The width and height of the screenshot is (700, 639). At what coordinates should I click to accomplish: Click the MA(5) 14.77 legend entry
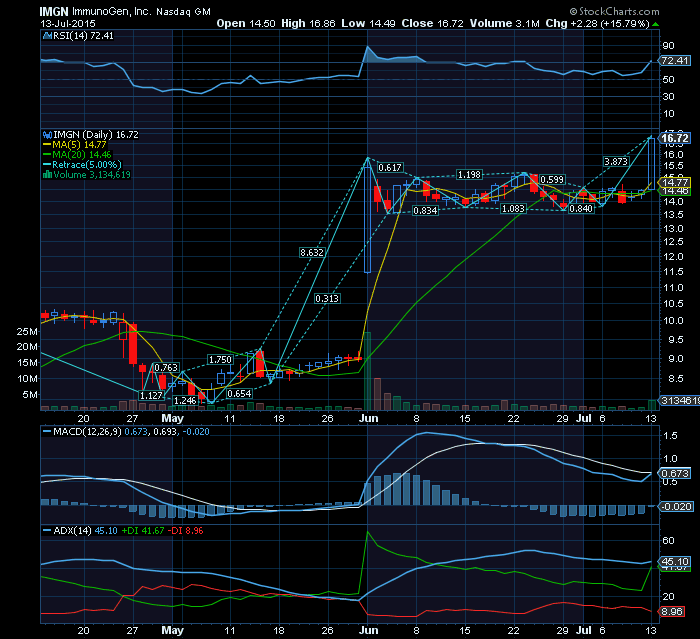[79, 145]
